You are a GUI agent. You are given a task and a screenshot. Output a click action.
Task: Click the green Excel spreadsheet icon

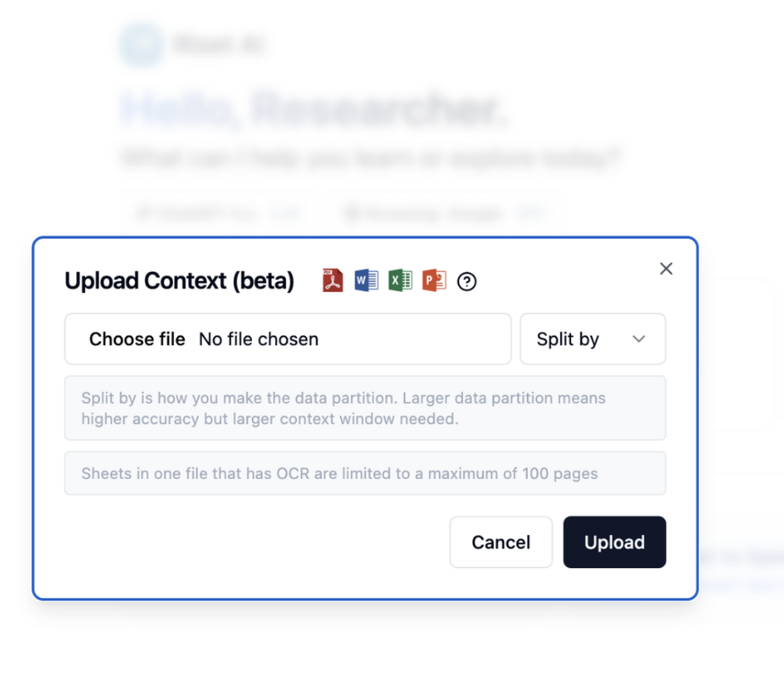pos(400,281)
